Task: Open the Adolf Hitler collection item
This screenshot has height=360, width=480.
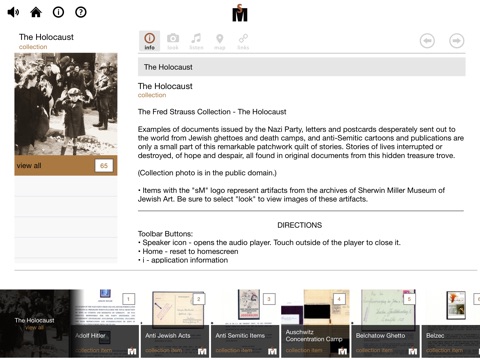Action: tap(104, 323)
